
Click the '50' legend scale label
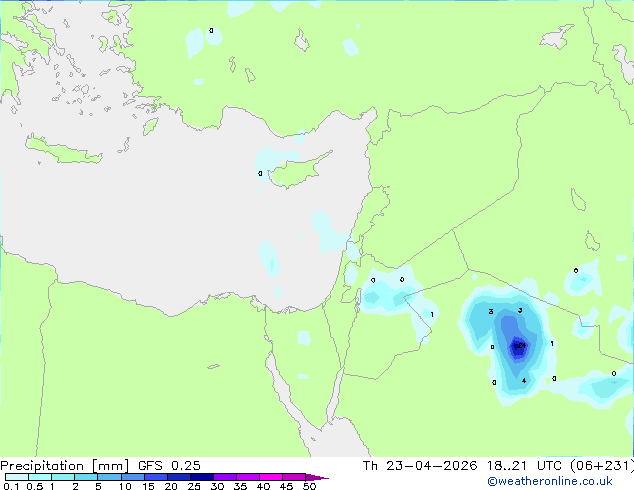tap(309, 486)
